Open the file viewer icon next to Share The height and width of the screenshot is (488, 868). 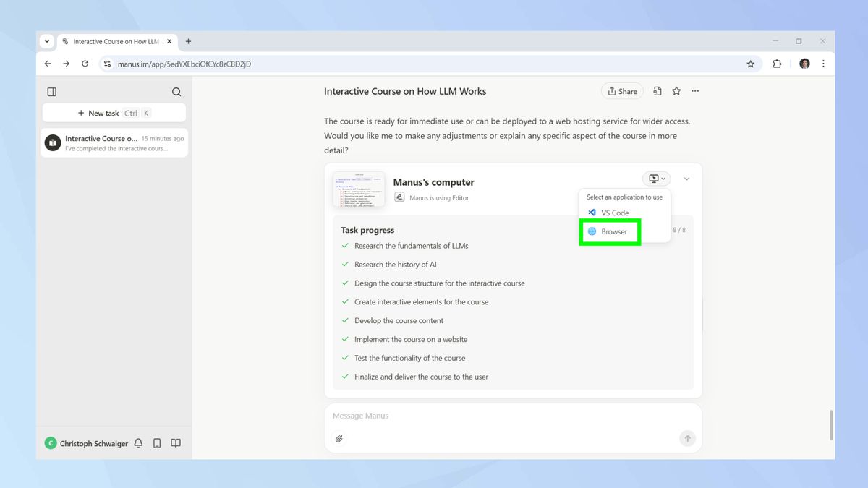(x=657, y=90)
